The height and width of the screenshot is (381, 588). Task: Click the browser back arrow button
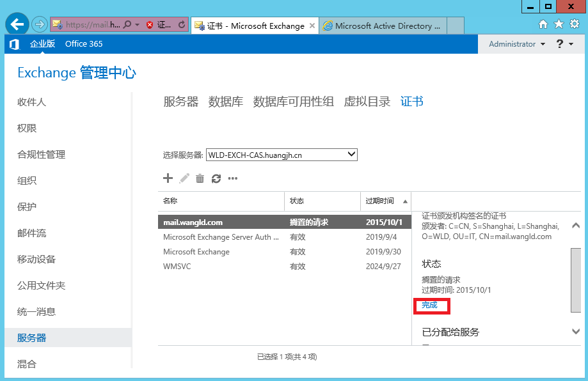(x=17, y=25)
